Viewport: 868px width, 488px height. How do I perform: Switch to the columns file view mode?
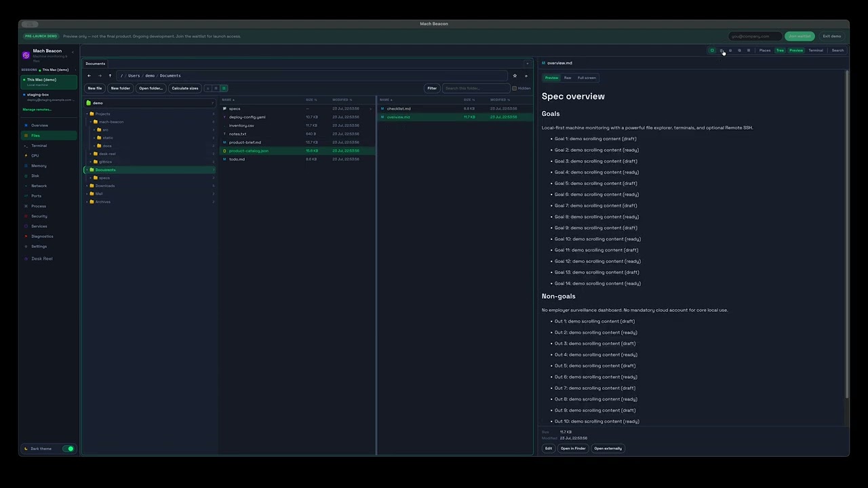click(x=224, y=88)
